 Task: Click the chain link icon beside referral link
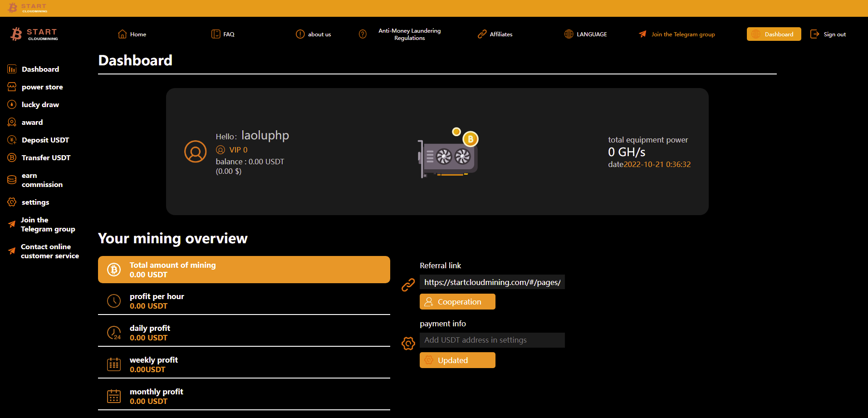pyautogui.click(x=408, y=285)
